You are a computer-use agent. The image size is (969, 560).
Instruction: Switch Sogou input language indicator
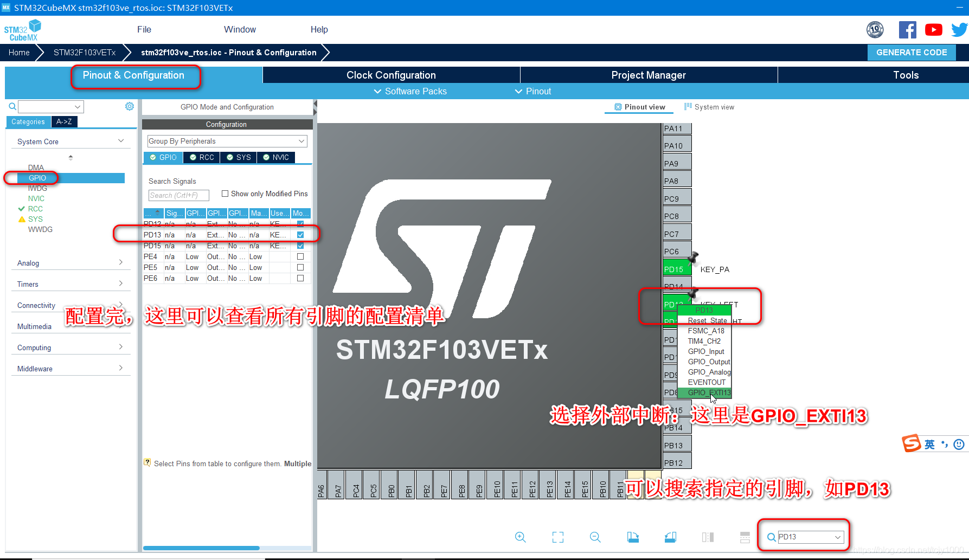coord(929,445)
